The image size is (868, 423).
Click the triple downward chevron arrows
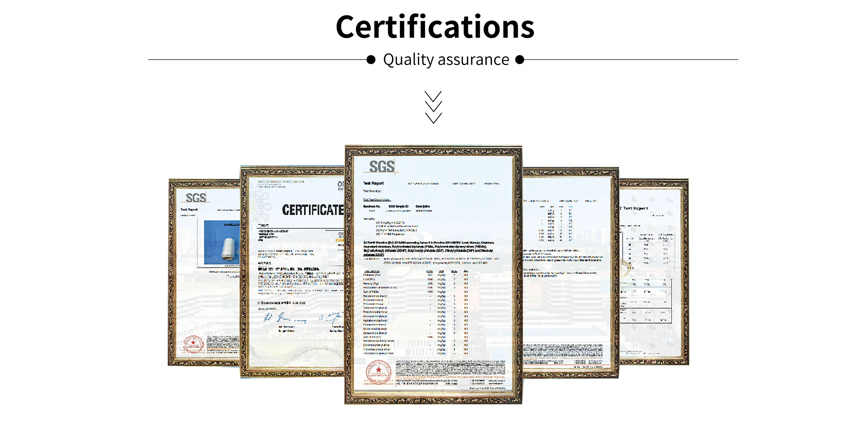(433, 107)
